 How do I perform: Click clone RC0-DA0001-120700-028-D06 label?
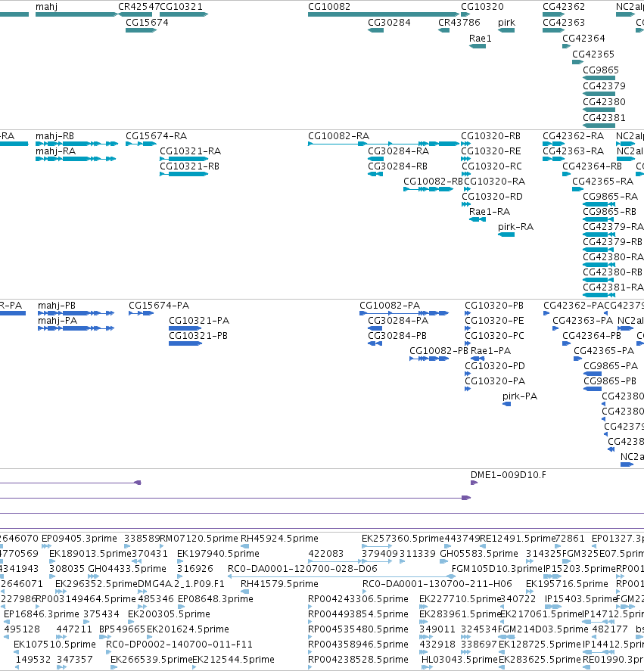(302, 568)
